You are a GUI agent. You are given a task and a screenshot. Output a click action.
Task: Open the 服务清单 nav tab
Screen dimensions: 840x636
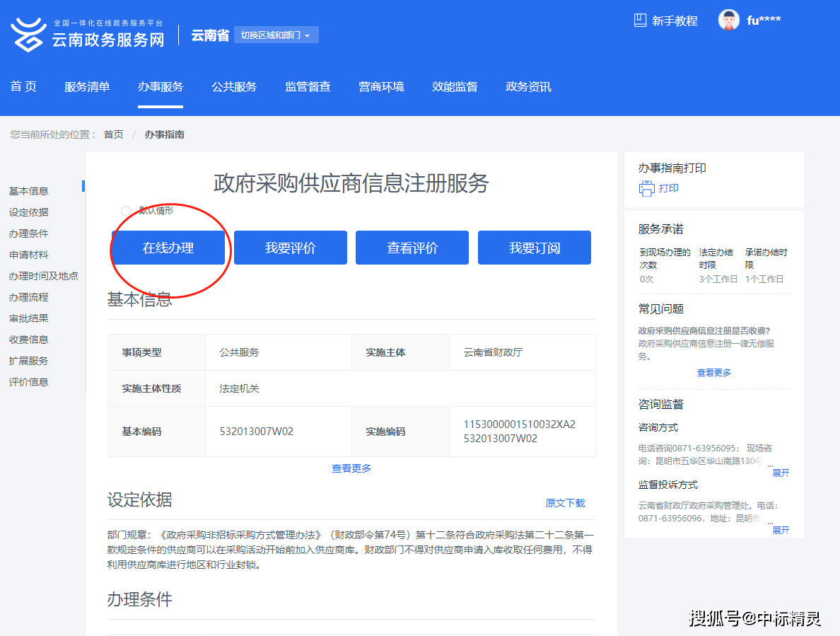point(87,86)
